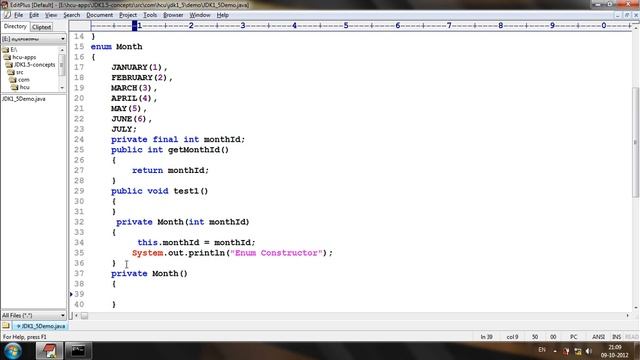This screenshot has width=640, height=360.
Task: Click the document icon in menu bar
Action: click(7, 15)
